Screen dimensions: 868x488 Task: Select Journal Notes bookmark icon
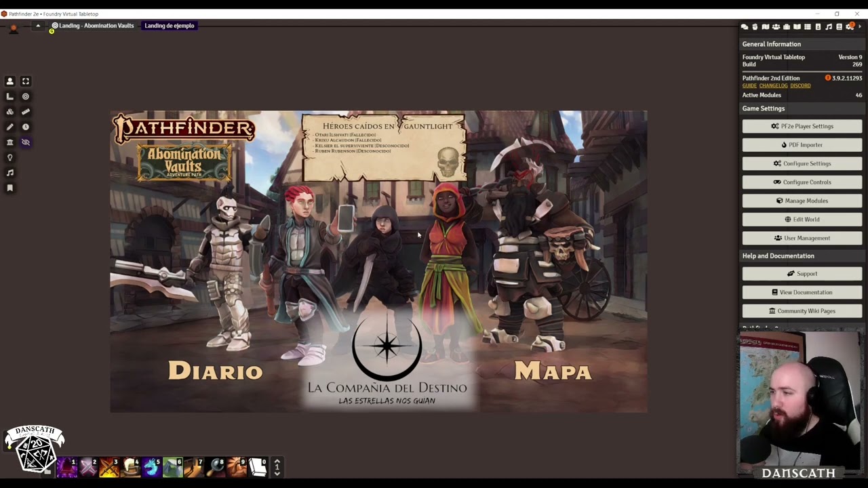click(x=10, y=188)
